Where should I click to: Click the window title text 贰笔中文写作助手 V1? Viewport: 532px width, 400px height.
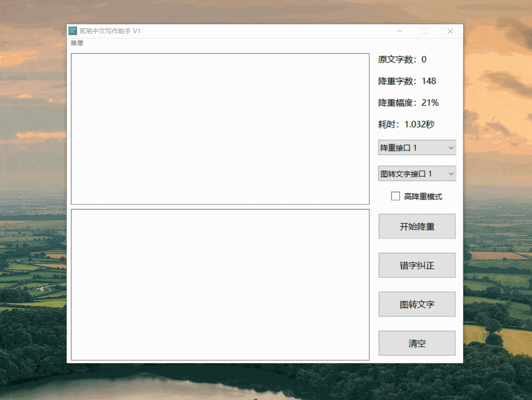(110, 31)
